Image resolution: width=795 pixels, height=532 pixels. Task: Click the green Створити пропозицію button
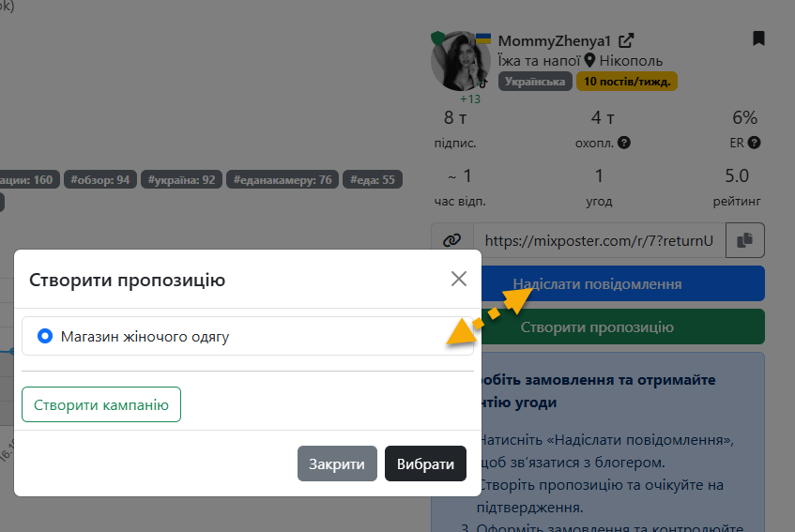pyautogui.click(x=623, y=327)
